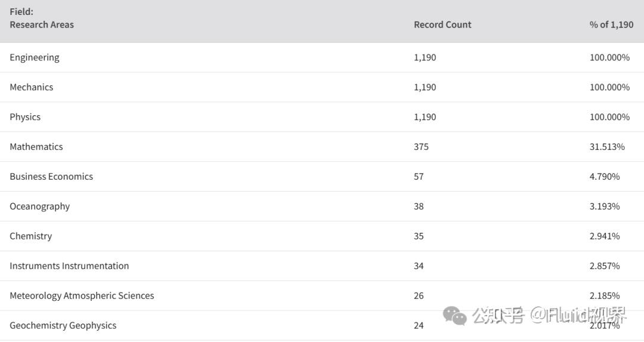This screenshot has height=342, width=644.
Task: Pick the Oceanography research area
Action: coord(40,207)
